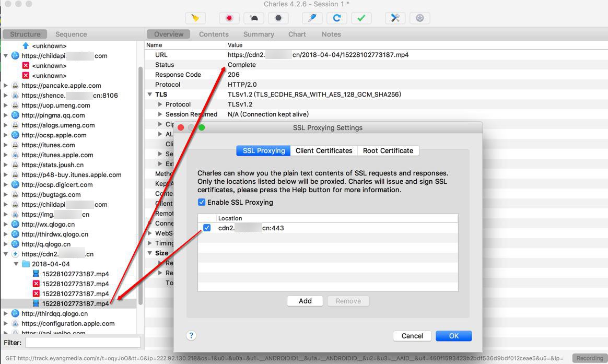Expand the Session Resumed row
608x364 pixels.
click(160, 114)
